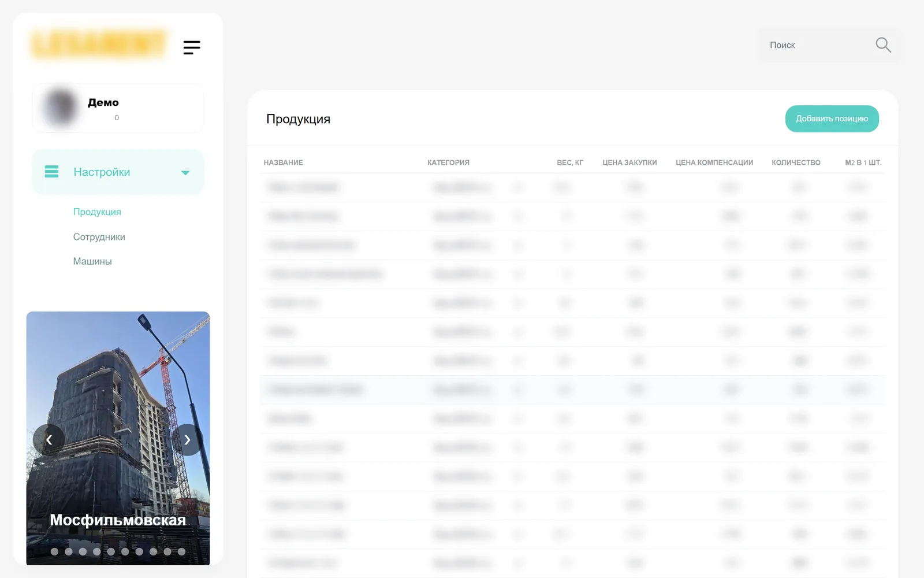Open the Сотрудники submenu item
This screenshot has height=578, width=924.
point(99,237)
